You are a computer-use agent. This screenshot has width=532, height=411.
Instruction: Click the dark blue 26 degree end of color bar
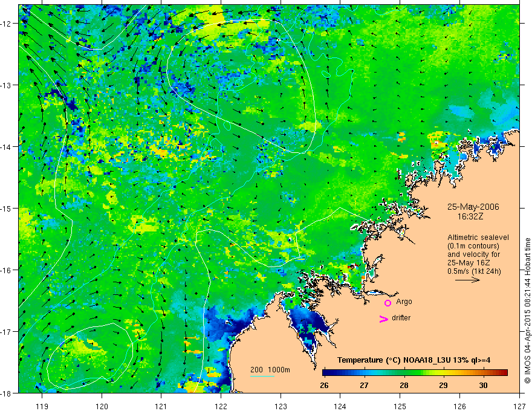[325, 373]
